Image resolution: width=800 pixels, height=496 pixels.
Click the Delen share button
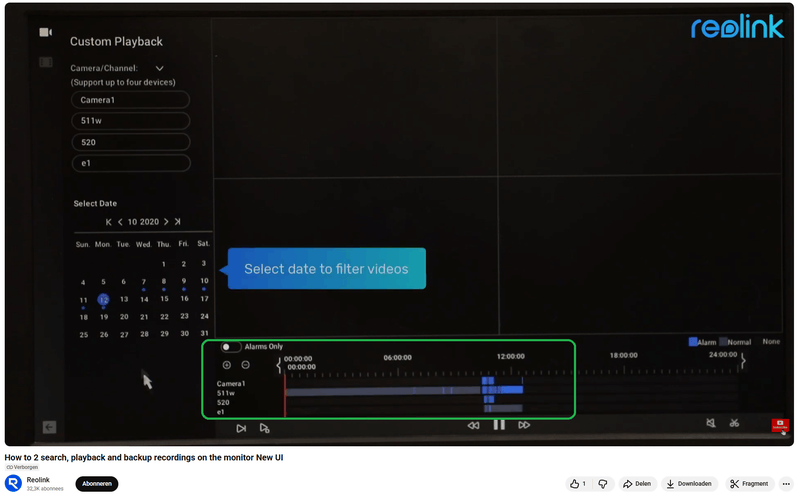coord(637,484)
